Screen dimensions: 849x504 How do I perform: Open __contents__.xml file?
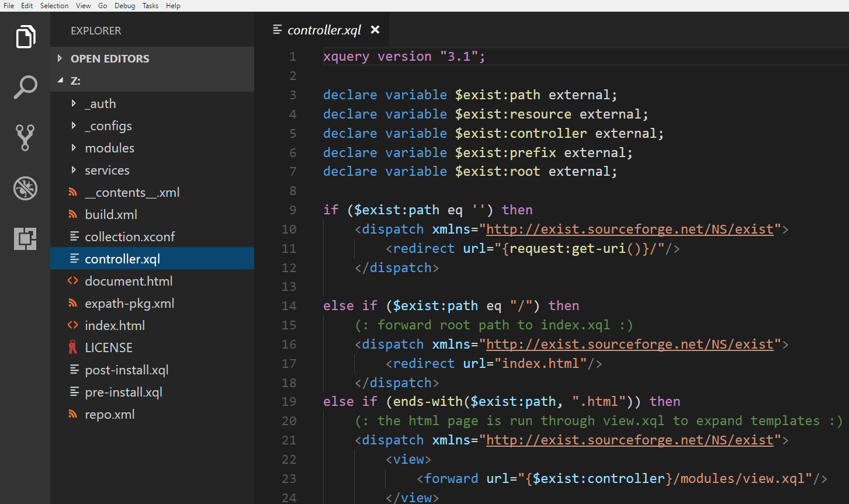click(132, 192)
